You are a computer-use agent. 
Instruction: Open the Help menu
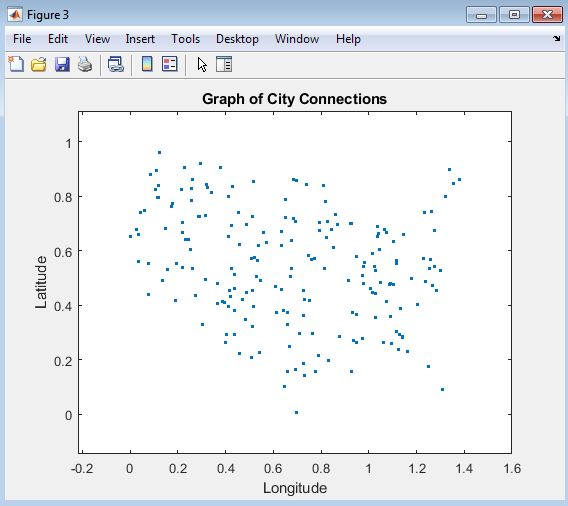[348, 39]
